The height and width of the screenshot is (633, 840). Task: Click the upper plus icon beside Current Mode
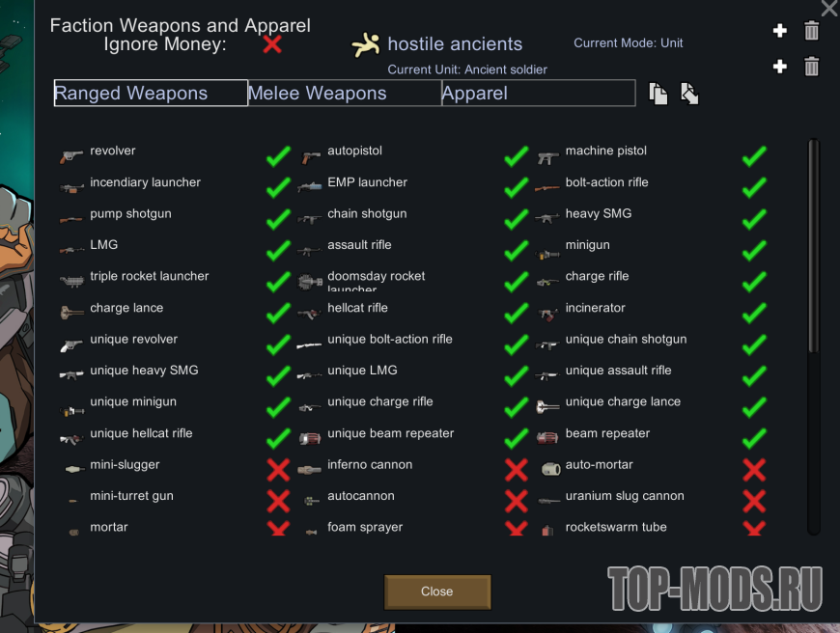(780, 32)
